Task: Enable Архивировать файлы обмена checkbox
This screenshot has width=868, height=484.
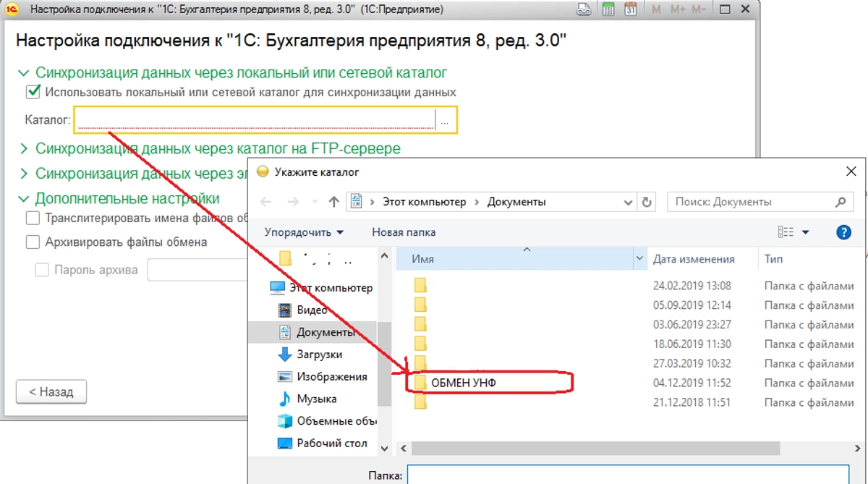Action: click(x=33, y=242)
